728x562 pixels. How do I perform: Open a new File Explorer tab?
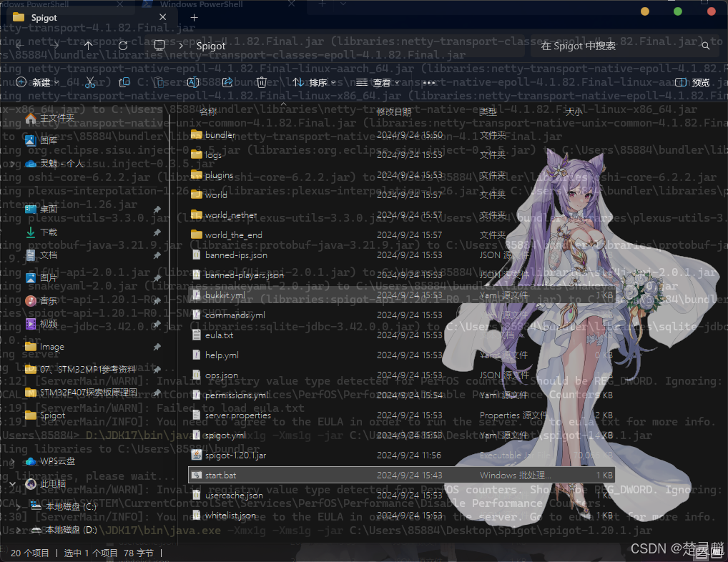tap(194, 18)
